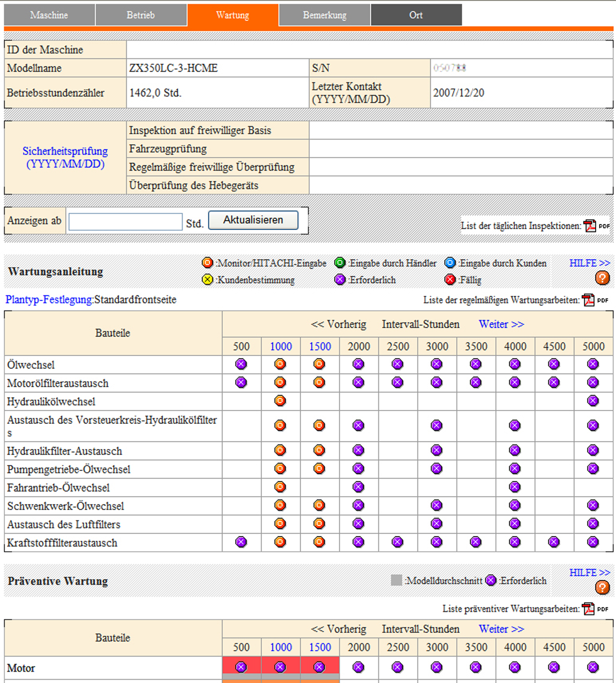Click the Präventive Wartung orange help icon
Image resolution: width=616 pixels, height=683 pixels.
point(602,587)
